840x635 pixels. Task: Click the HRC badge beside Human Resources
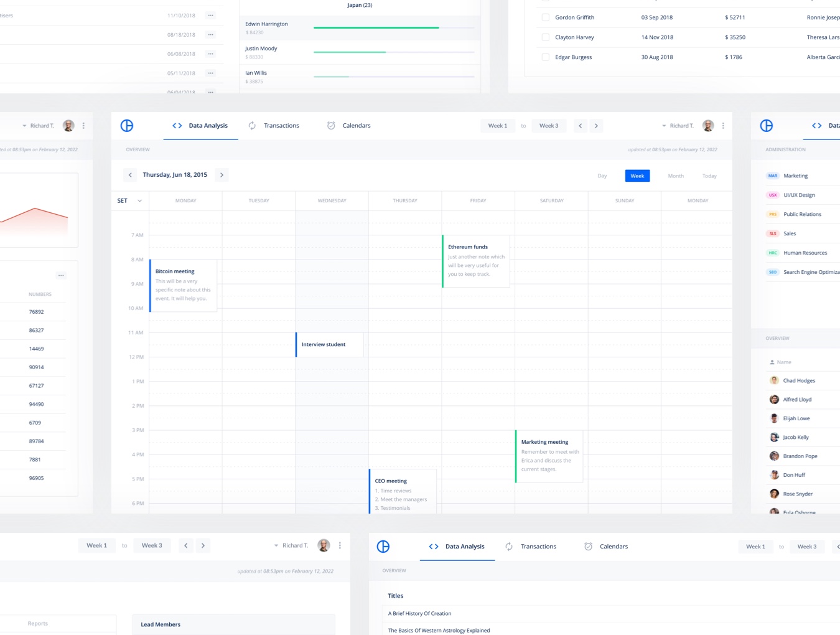(x=773, y=253)
